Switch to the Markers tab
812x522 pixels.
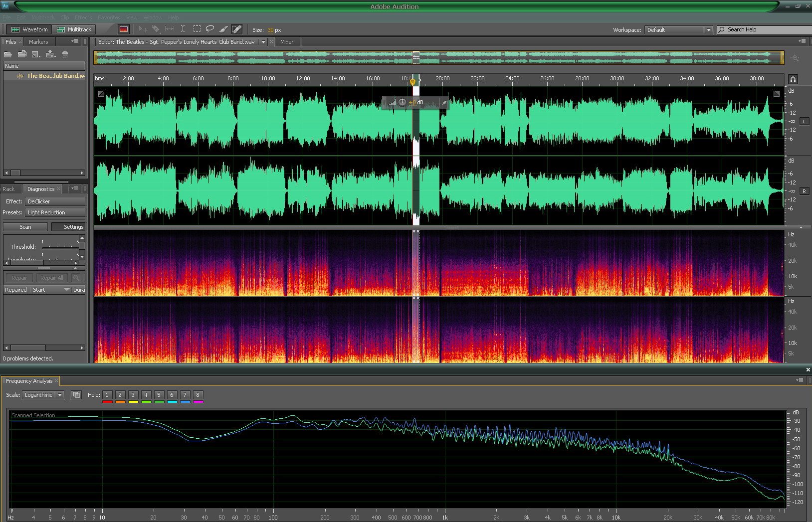[x=38, y=42]
